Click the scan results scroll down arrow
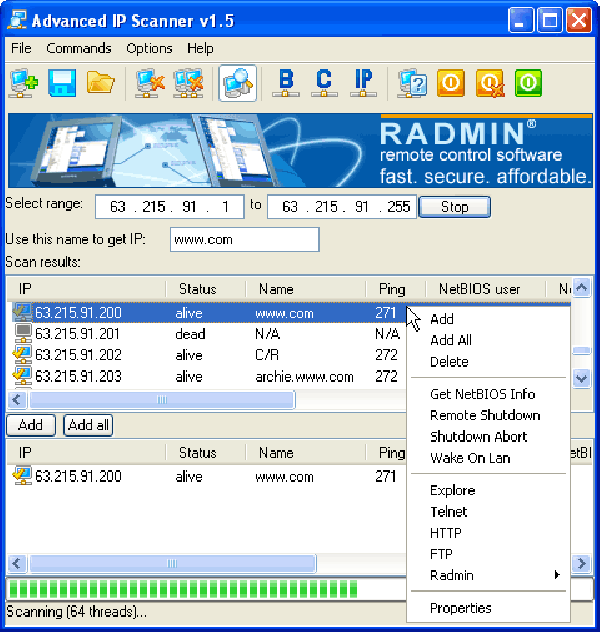 (581, 378)
